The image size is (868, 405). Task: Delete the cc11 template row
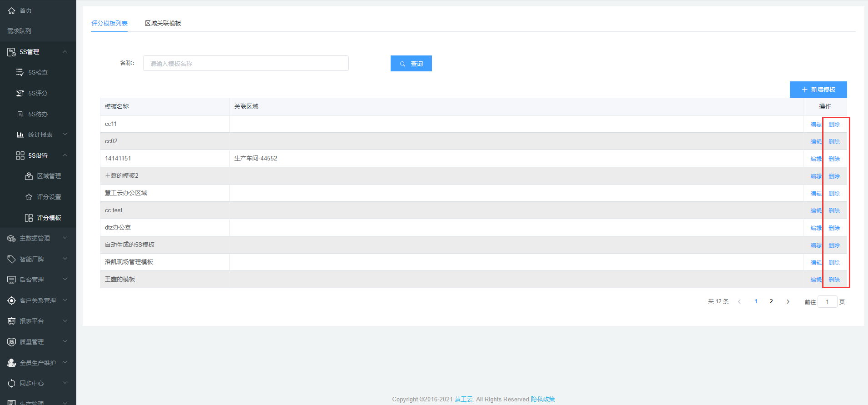pyautogui.click(x=834, y=124)
